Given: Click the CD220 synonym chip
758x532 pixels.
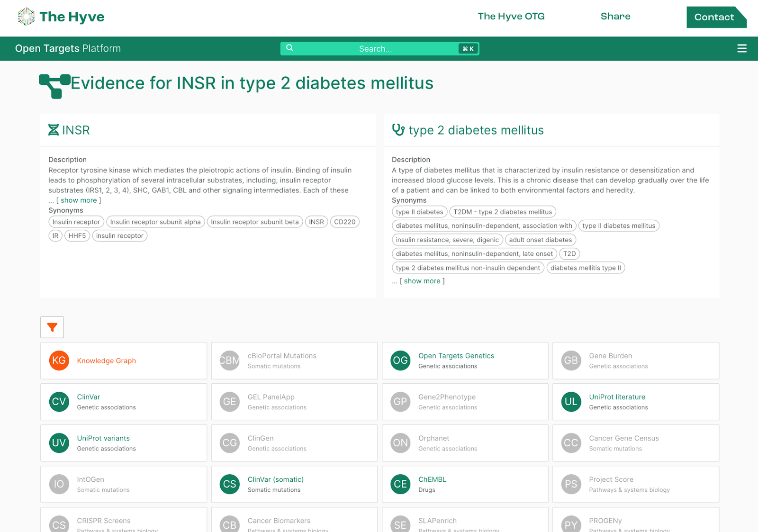Looking at the screenshot, I should [x=345, y=222].
